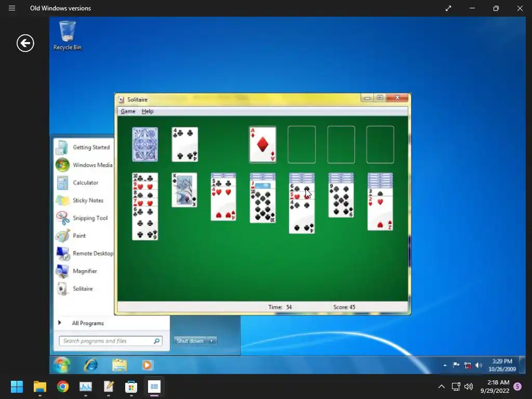The height and width of the screenshot is (399, 532).
Task: Open Internet Explorer from Windows 7 taskbar
Action: click(91, 365)
